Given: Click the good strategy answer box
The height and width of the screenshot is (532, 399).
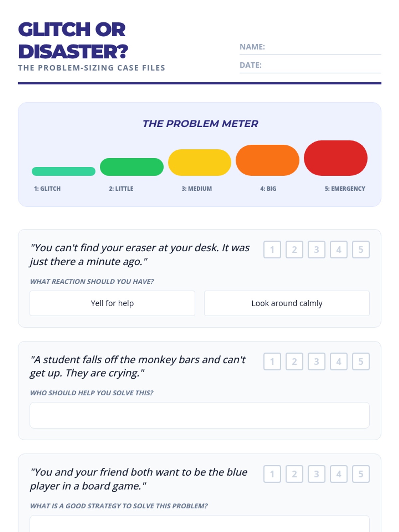Looking at the screenshot, I should click(x=199, y=524).
